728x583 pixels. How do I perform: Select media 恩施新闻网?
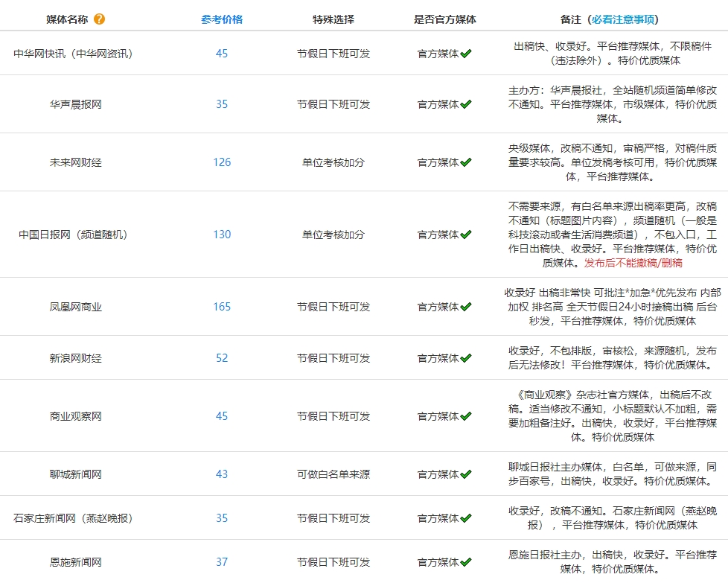(76, 562)
